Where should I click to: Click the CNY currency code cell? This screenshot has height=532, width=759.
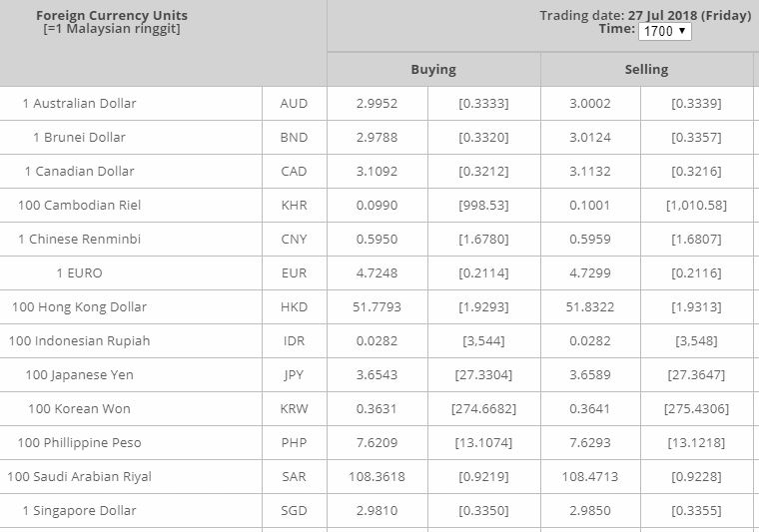tap(294, 239)
